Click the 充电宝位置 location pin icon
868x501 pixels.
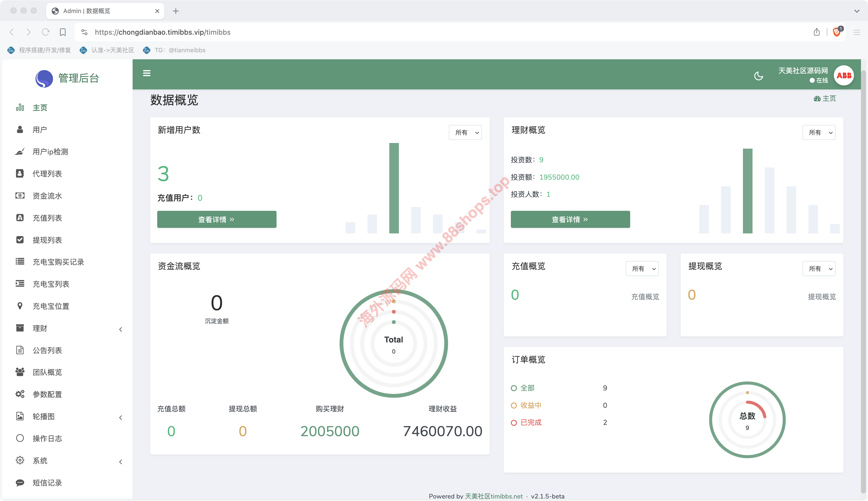tap(20, 306)
